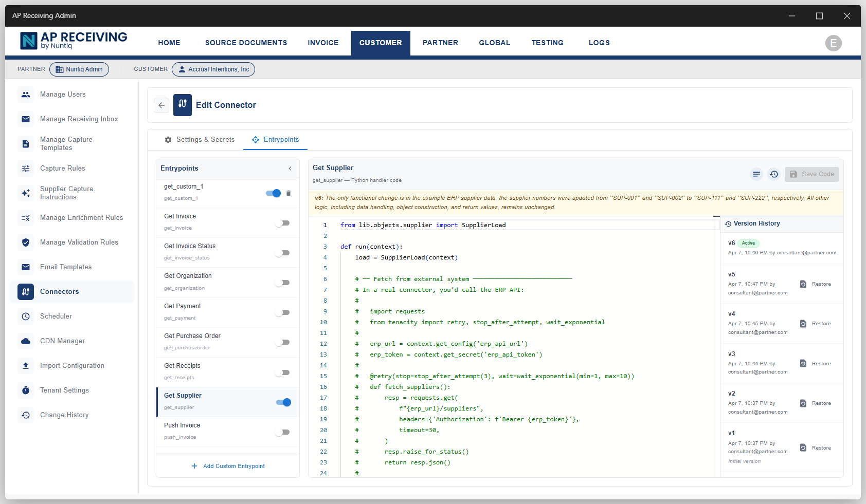Screen dimensions: 866x504
Task: Turn on the Push Invoice toggle
Action: tap(282, 432)
